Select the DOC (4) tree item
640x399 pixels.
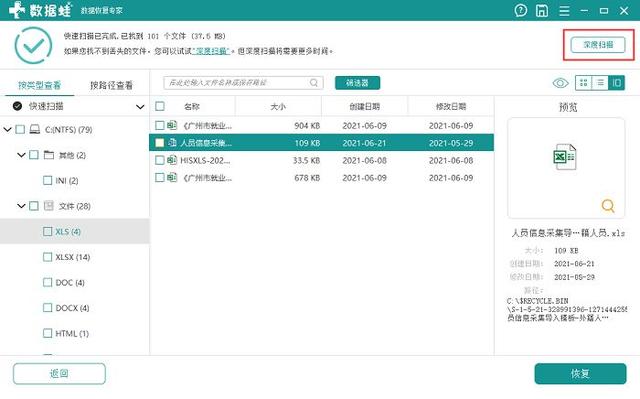pyautogui.click(x=70, y=282)
